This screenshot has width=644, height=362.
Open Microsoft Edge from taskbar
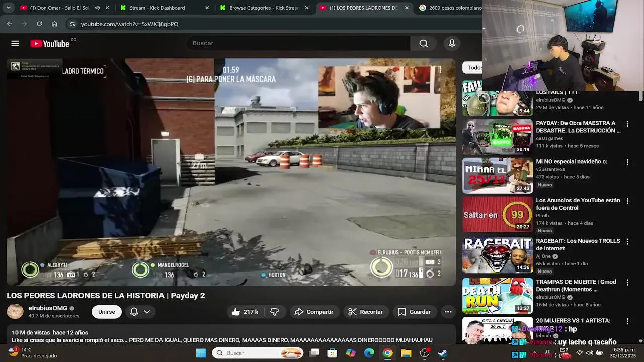pos(369,353)
